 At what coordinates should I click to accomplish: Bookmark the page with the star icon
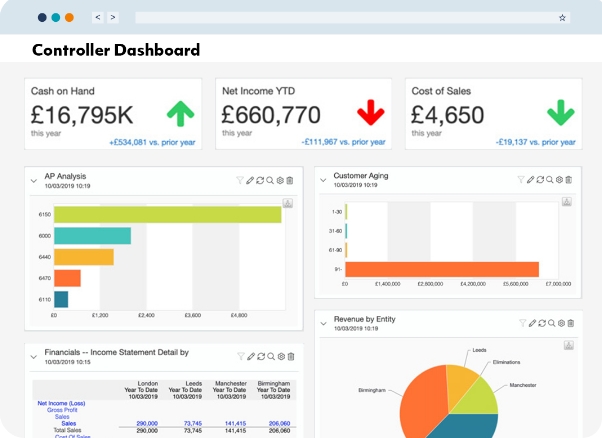point(562,18)
